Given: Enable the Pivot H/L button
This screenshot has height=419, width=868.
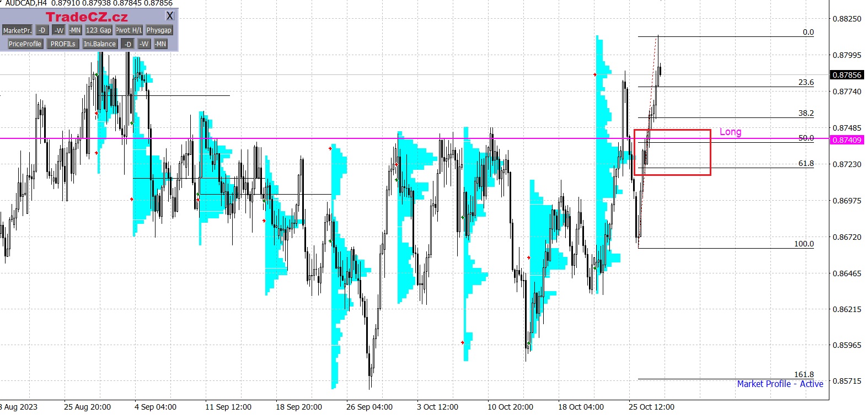Looking at the screenshot, I should tap(129, 30).
